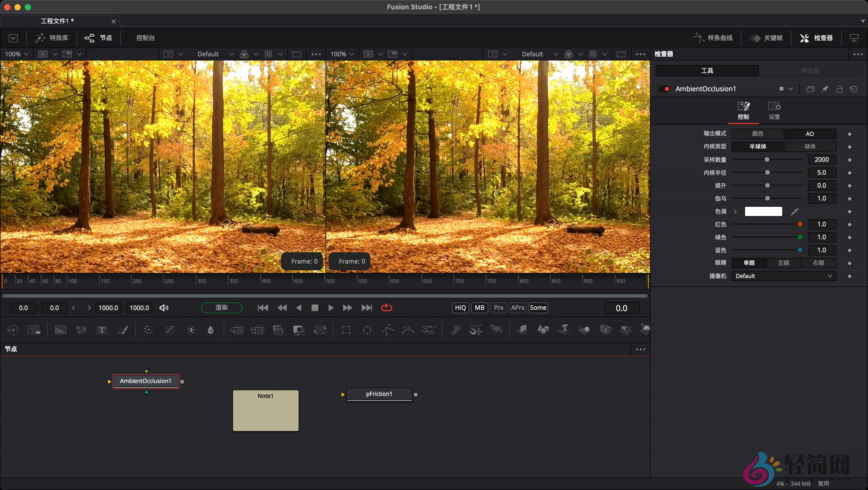Screen dimensions: 868x490
Task: Select the Rectangle mask tool
Action: [346, 330]
